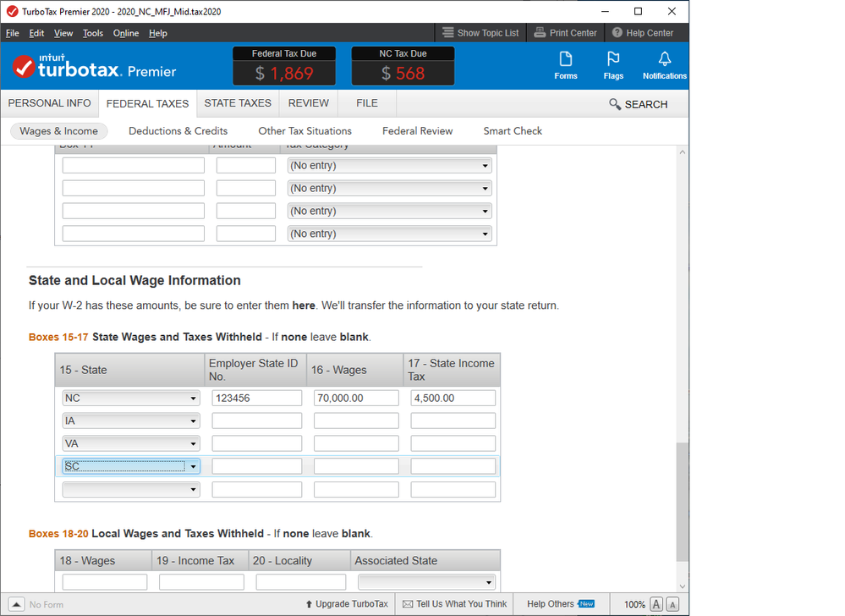Viewport: 845px width, 616px height.
Task: Click the 4,500.00 state income tax field
Action: 453,399
